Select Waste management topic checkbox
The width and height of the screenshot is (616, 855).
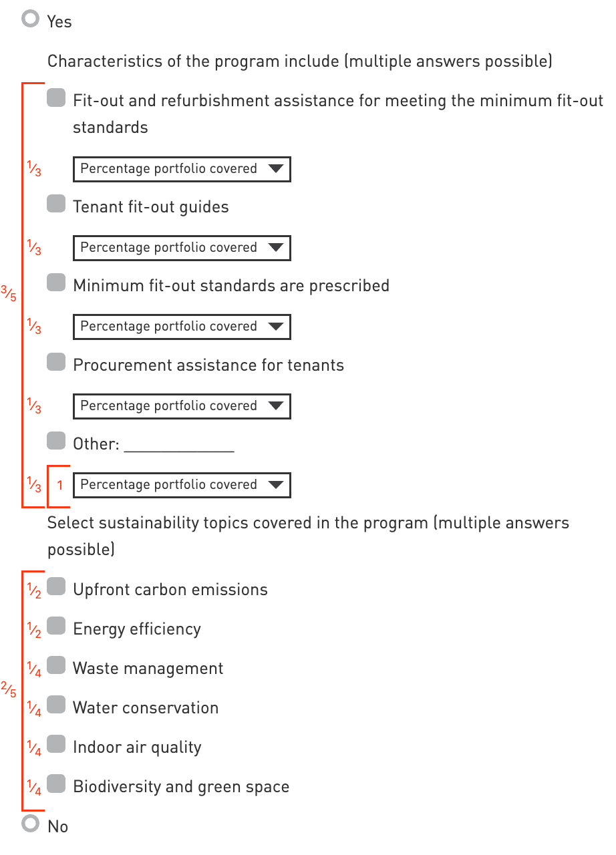tap(57, 666)
